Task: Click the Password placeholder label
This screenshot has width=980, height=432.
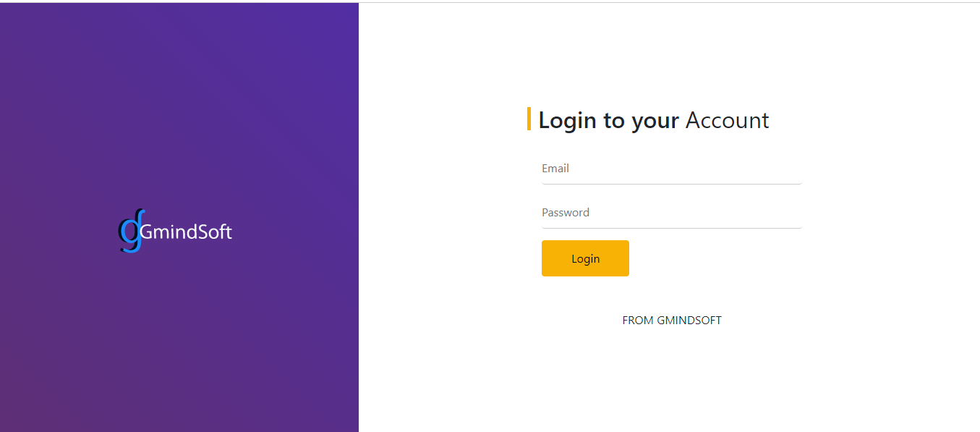Action: click(566, 213)
